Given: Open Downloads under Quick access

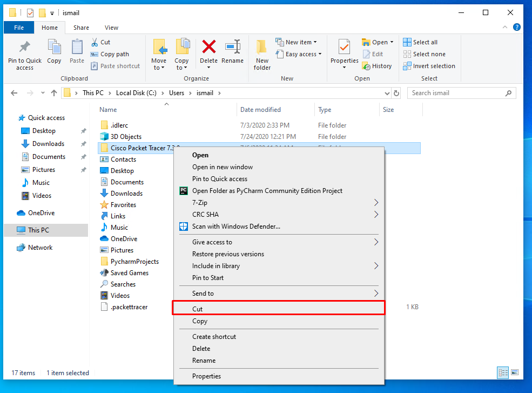Looking at the screenshot, I should point(43,144).
